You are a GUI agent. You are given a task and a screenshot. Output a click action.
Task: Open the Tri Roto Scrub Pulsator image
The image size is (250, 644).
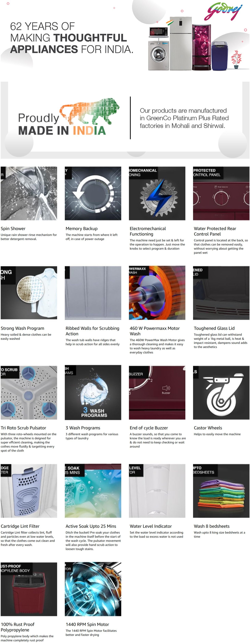point(29,393)
